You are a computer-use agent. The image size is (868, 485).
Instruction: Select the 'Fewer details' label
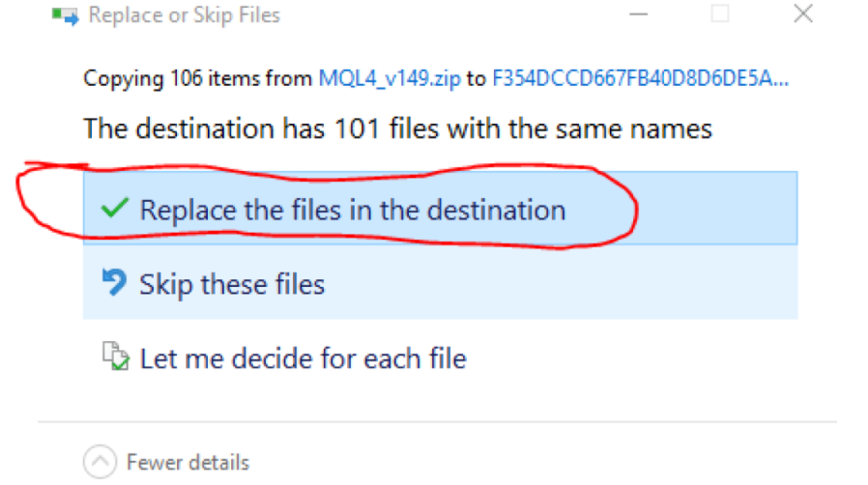(x=188, y=463)
